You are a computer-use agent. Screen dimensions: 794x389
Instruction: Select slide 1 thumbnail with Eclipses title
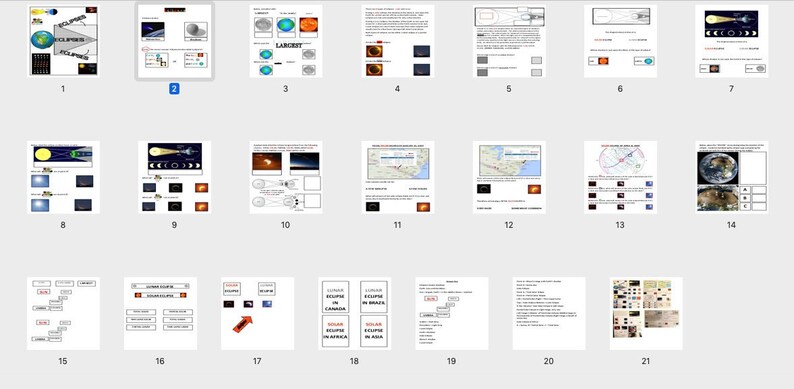63,41
